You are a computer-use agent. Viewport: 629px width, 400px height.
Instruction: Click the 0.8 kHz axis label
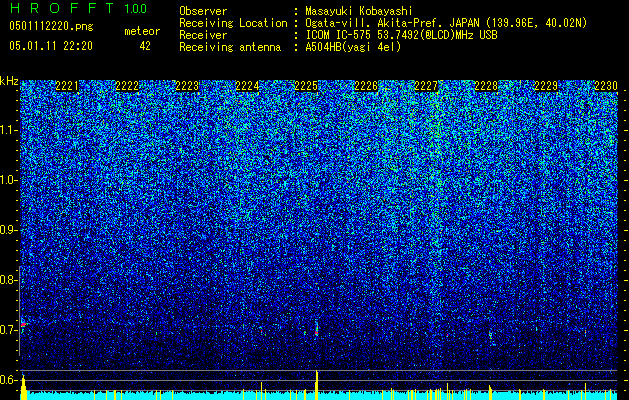click(x=8, y=280)
